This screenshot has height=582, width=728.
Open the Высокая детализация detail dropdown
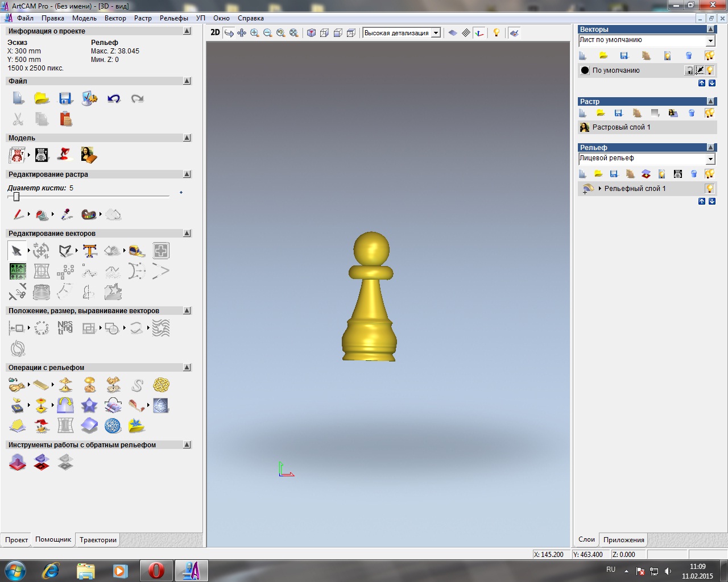pos(436,33)
